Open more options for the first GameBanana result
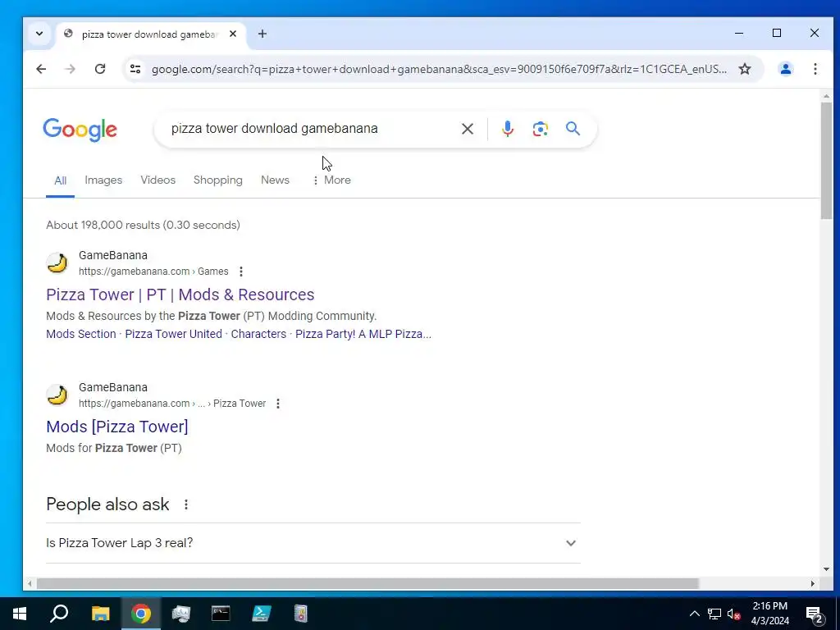The width and height of the screenshot is (840, 630). click(241, 272)
